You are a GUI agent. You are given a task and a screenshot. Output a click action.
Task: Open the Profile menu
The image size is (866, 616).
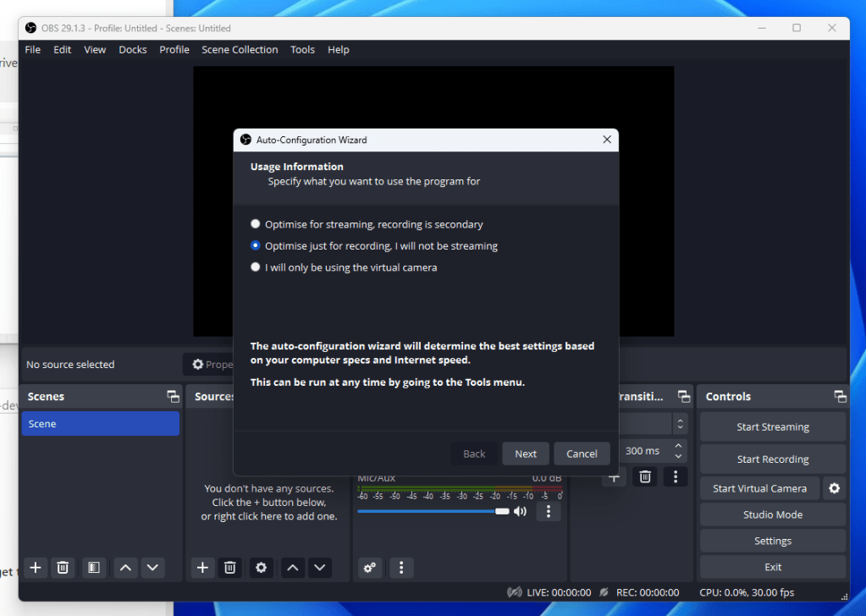click(x=174, y=50)
